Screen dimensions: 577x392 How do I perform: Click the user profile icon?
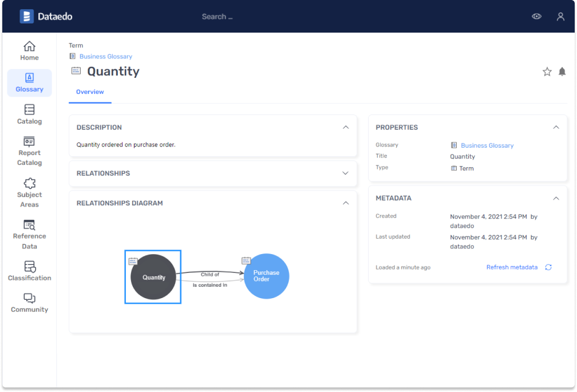point(560,17)
